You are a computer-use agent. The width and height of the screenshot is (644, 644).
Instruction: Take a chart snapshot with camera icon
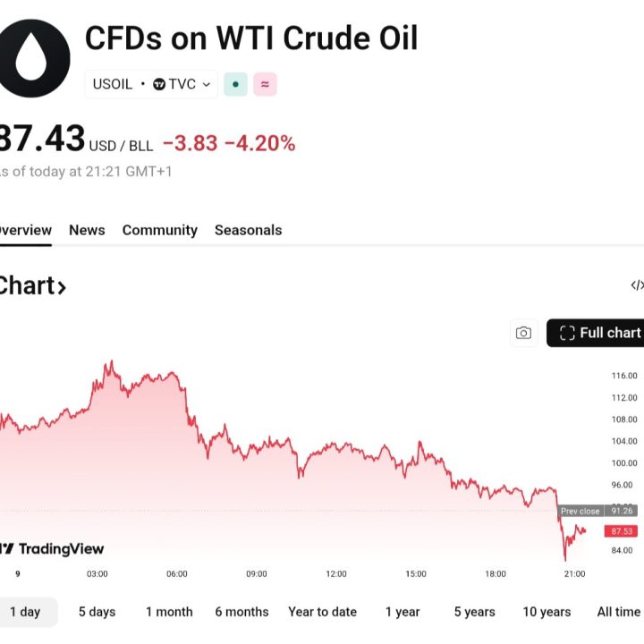[523, 333]
